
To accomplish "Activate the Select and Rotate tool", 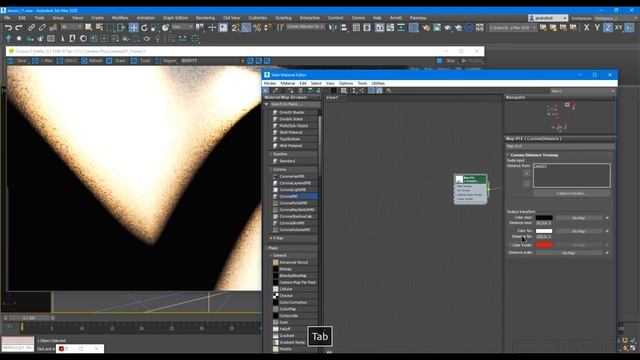I will point(144,28).
